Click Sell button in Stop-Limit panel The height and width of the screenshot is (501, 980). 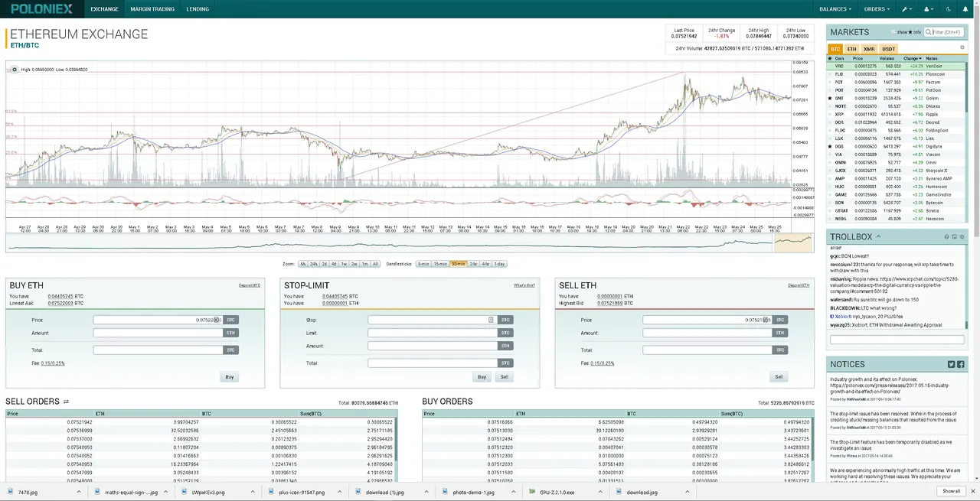pos(503,376)
